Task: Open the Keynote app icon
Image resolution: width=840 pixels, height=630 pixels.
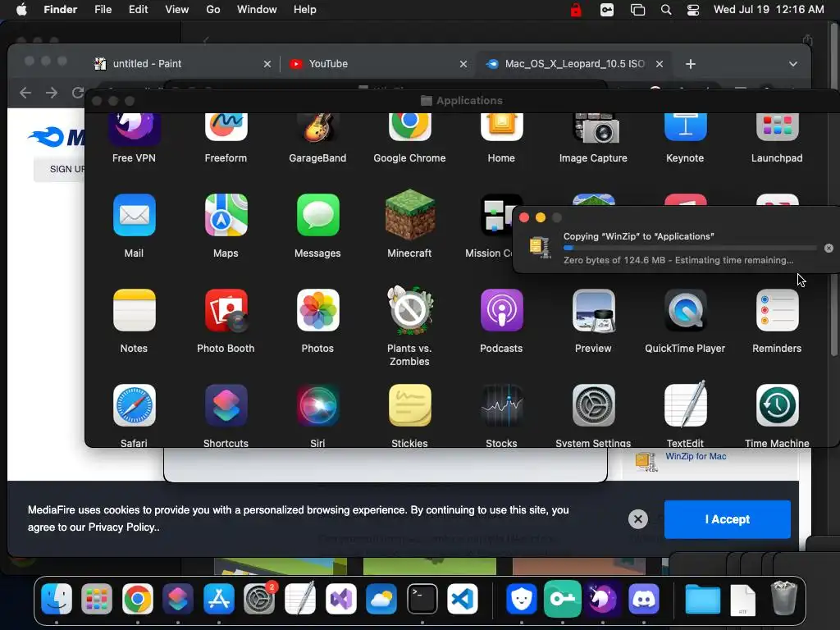Action: click(685, 127)
